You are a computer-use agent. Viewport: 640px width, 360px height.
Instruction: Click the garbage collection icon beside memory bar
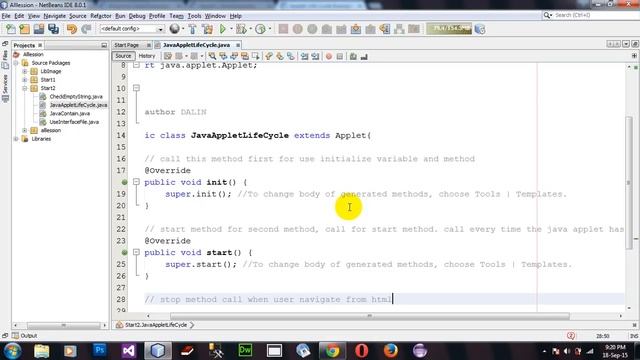pyautogui.click(x=480, y=29)
